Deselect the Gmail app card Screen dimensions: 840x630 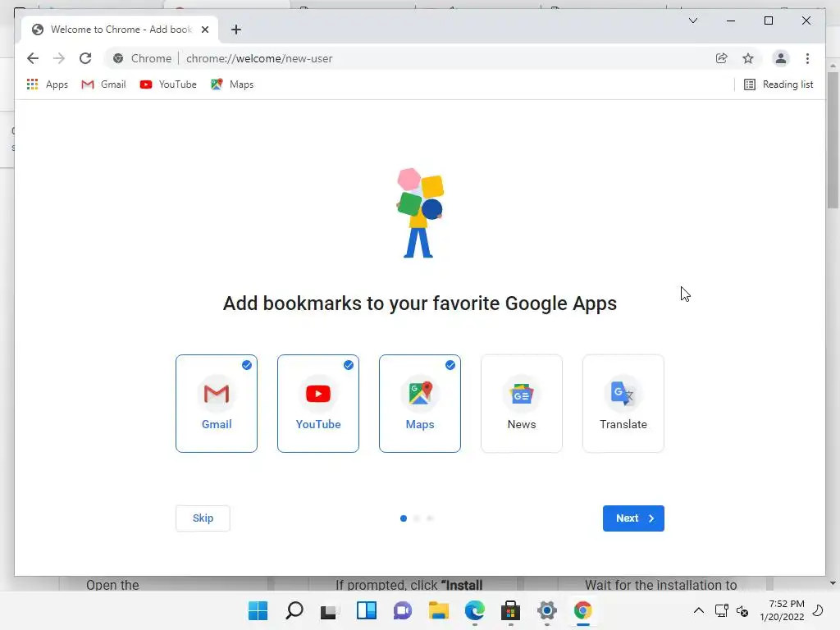tap(217, 404)
